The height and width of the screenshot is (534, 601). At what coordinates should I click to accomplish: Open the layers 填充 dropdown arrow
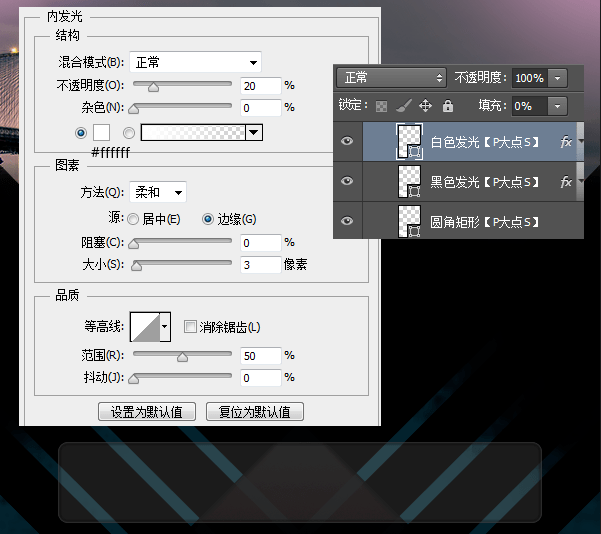point(557,106)
